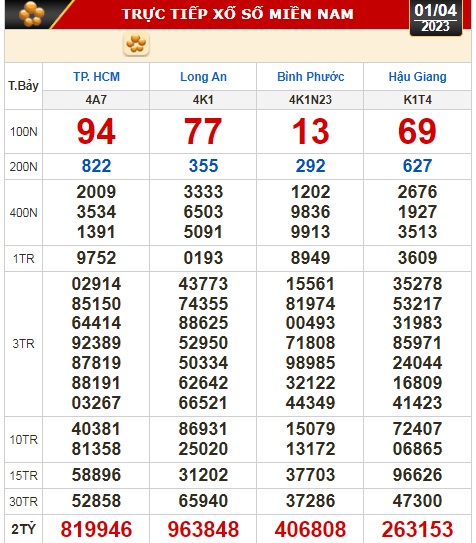Click the 30TR result 47300
Viewport: 476px width, 543px height.
[x=417, y=501]
